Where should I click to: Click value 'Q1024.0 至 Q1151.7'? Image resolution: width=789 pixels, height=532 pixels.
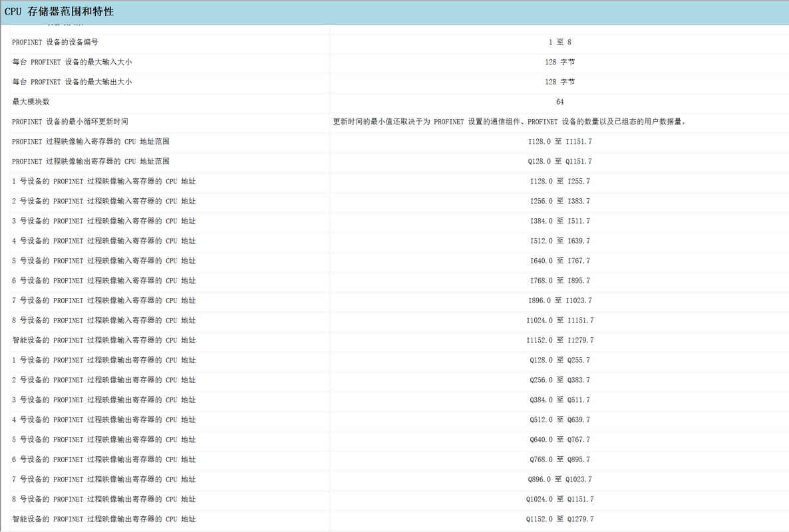(560, 499)
